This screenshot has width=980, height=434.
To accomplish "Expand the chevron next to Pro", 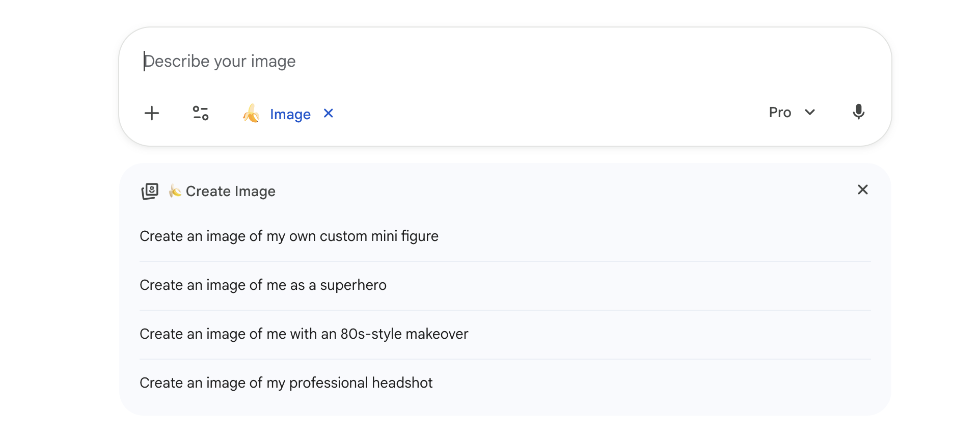I will coord(810,113).
